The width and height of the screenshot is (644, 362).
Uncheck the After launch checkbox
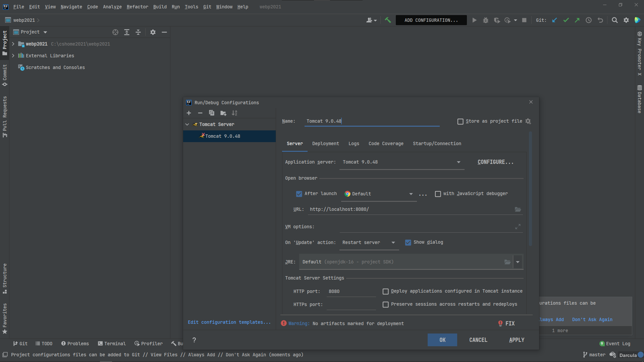[x=299, y=194]
